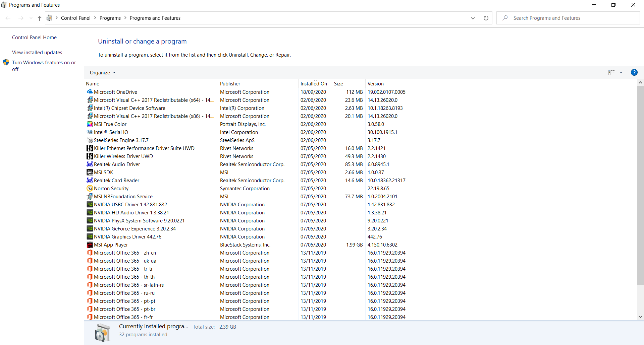This screenshot has width=644, height=345.
Task: Click the Symantec Corporation publisher cell
Action: (x=245, y=188)
